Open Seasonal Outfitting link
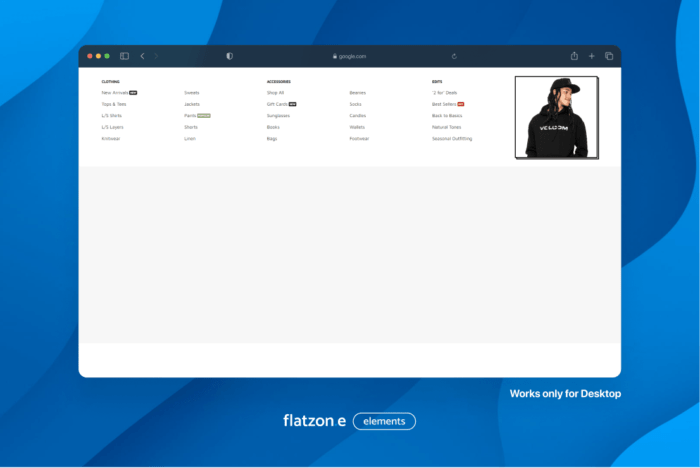This screenshot has width=700, height=468. [452, 138]
